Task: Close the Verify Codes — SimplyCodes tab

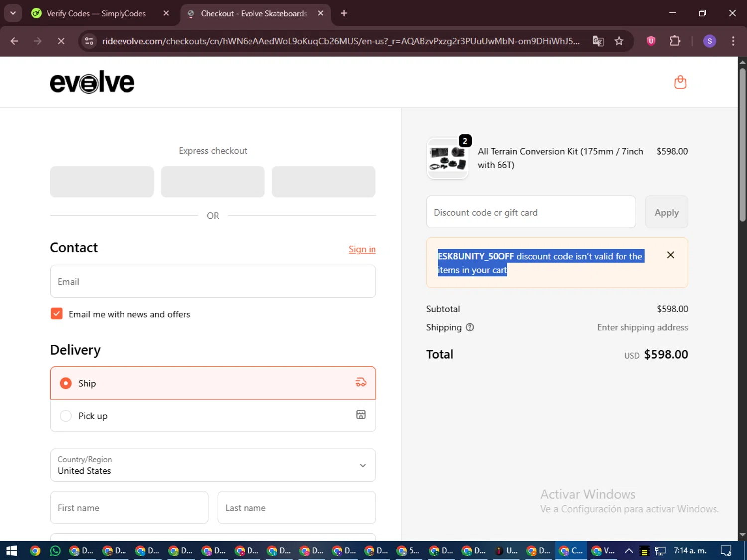Action: coord(166,13)
